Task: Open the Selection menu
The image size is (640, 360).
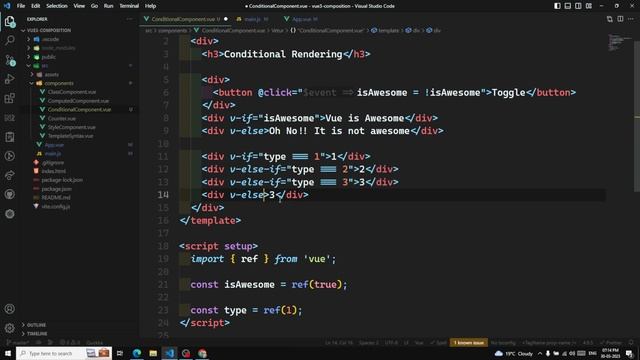Action: (57, 6)
